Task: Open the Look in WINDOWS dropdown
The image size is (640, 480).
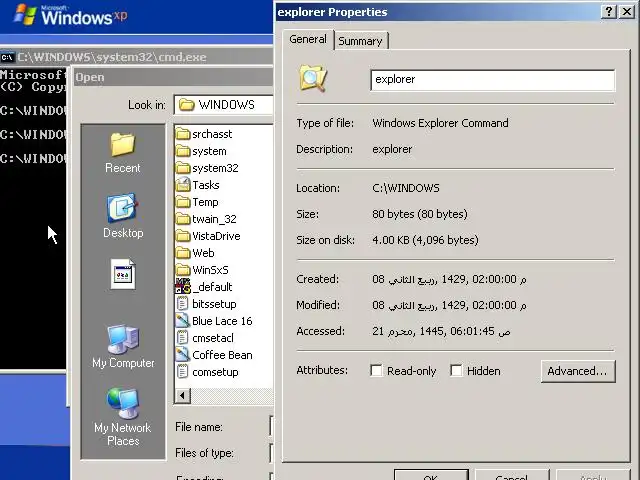Action: 224,105
